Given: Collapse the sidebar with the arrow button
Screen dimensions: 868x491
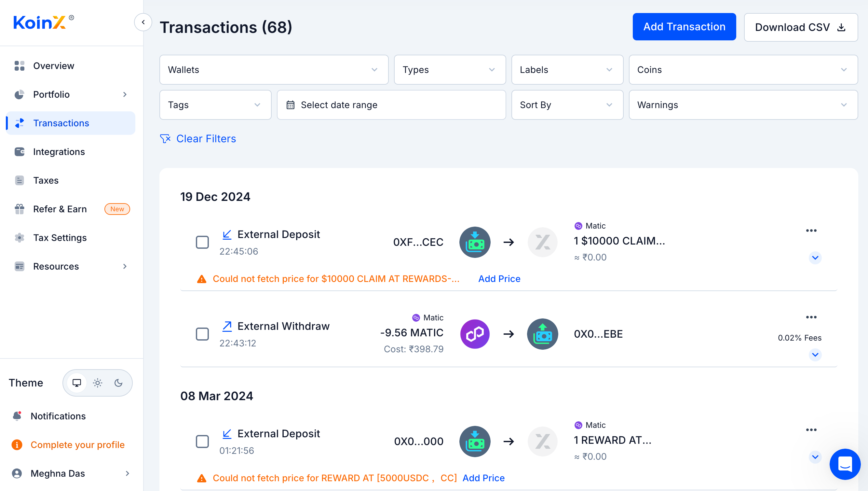Looking at the screenshot, I should coord(143,22).
